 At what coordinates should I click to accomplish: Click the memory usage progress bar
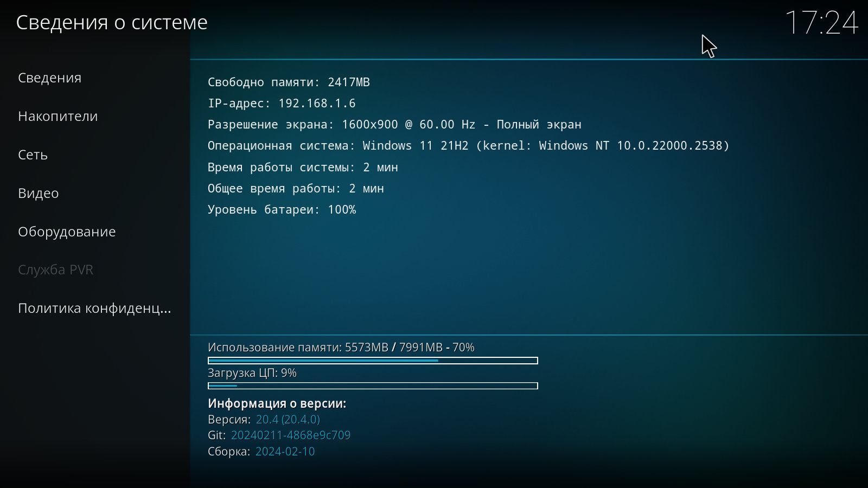pyautogui.click(x=373, y=361)
